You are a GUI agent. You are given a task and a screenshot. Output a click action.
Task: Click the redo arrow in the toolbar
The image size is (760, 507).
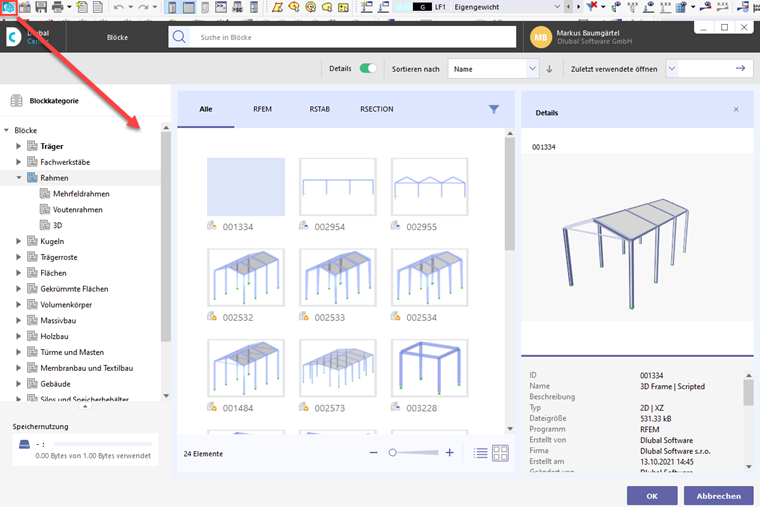pos(142,7)
